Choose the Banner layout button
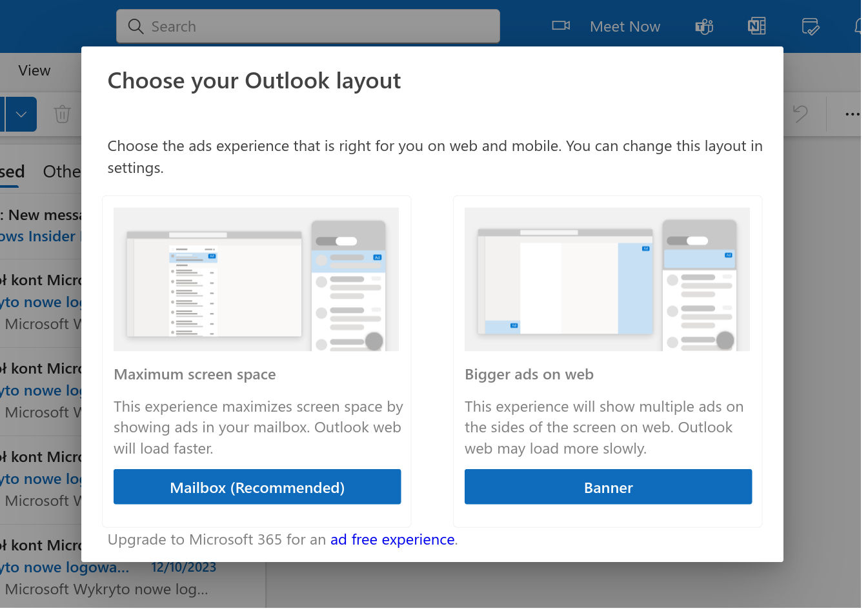The width and height of the screenshot is (868, 613). pos(608,487)
